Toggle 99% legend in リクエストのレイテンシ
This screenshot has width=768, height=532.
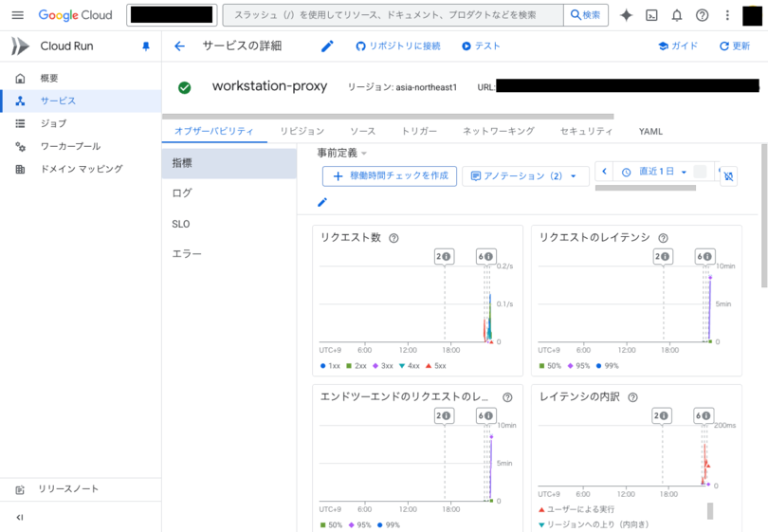click(x=608, y=366)
